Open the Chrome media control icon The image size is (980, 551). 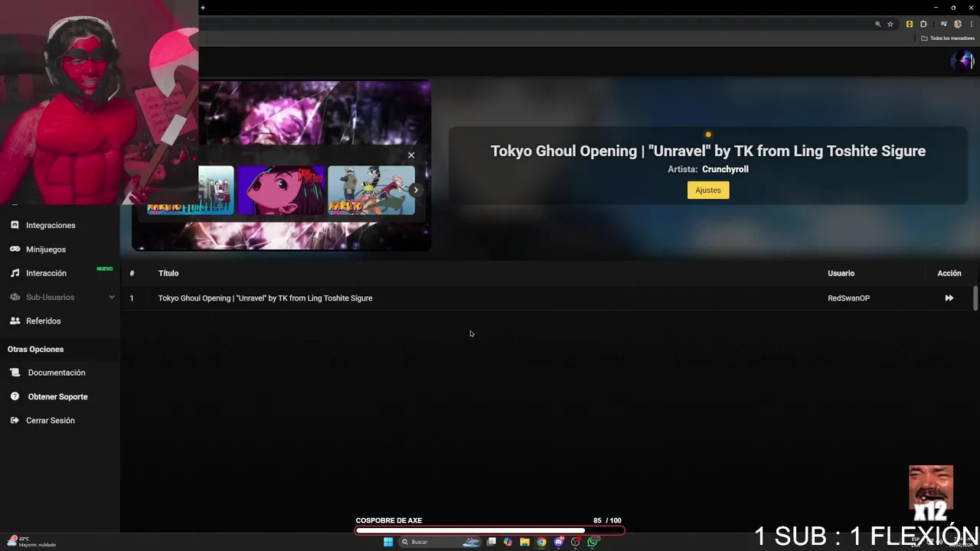click(x=944, y=24)
